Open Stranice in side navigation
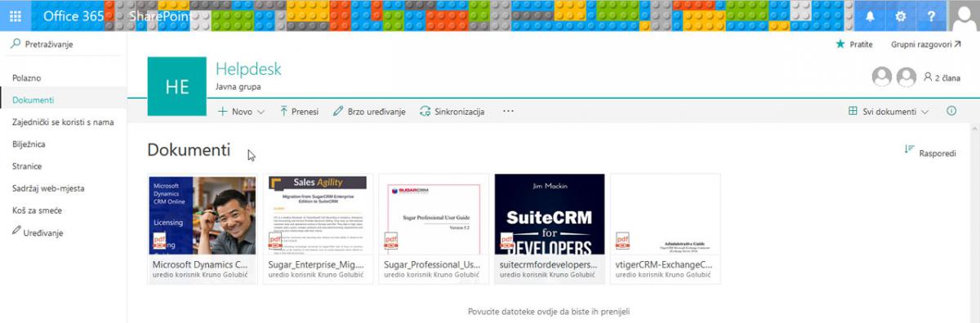The height and width of the screenshot is (323, 980). pyautogui.click(x=27, y=166)
